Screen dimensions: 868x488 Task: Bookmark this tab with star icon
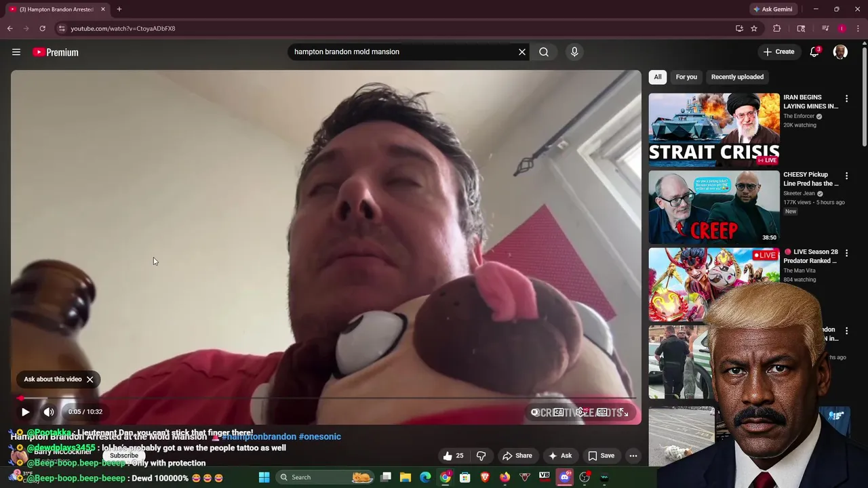coord(754,28)
